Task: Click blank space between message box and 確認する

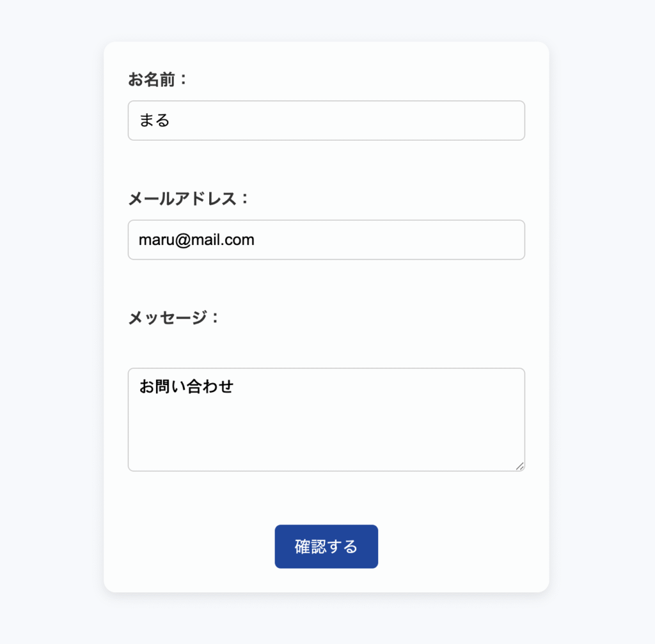Action: 326,498
